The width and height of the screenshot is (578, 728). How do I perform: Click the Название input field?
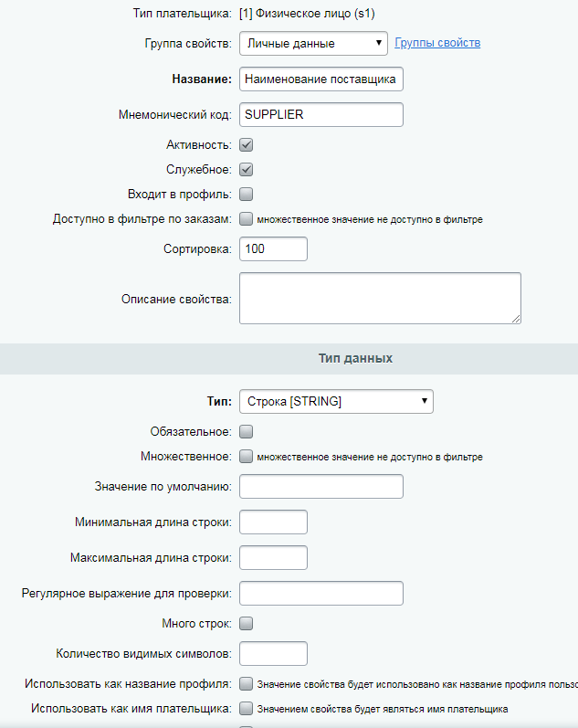coord(321,79)
